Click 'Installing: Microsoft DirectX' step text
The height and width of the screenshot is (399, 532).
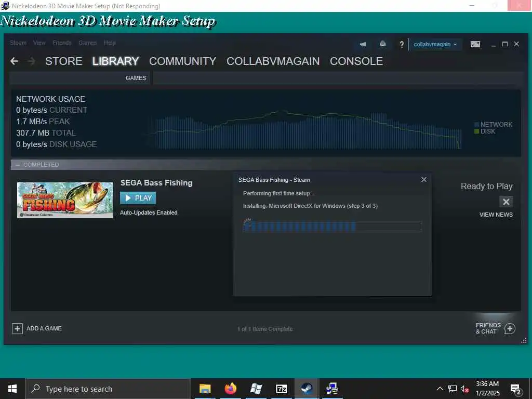point(310,206)
